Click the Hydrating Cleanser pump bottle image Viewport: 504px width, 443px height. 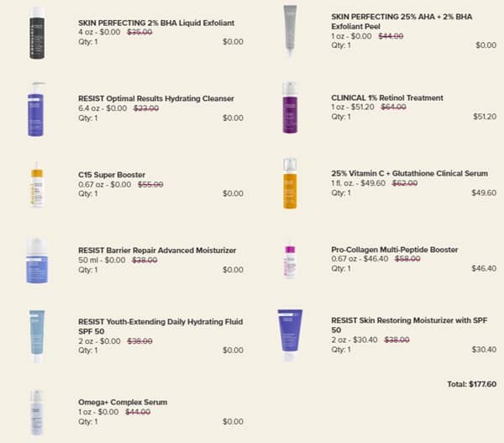point(36,108)
